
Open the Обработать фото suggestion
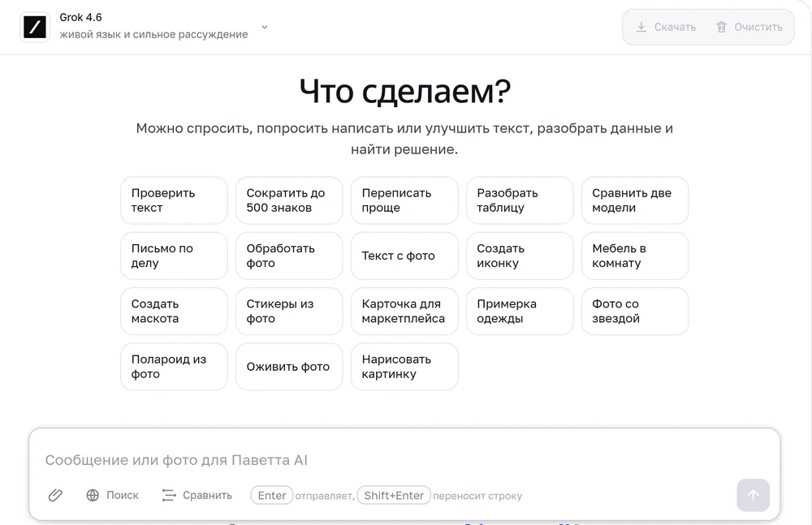coord(289,256)
